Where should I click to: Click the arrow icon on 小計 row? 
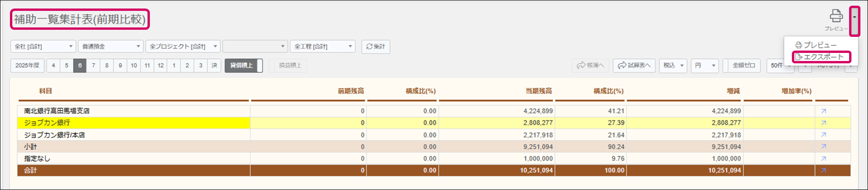pyautogui.click(x=823, y=147)
